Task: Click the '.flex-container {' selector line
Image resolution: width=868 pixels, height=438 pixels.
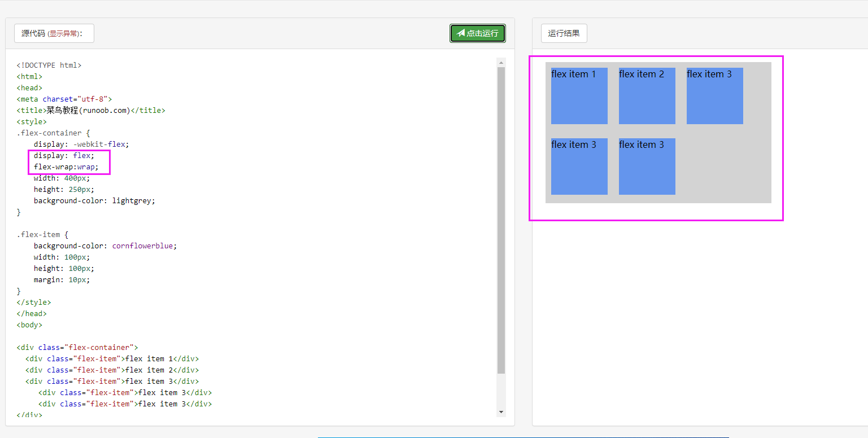Action: (x=54, y=133)
